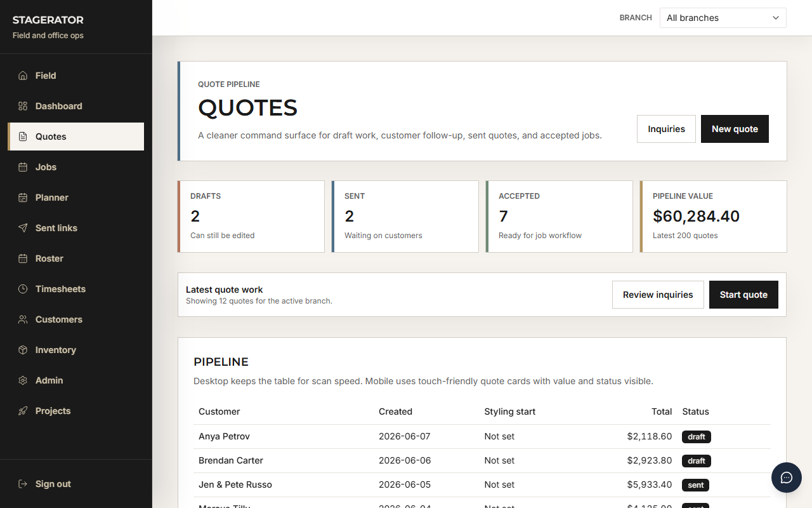
Task: Click the Dashboard grid icon
Action: (23, 106)
